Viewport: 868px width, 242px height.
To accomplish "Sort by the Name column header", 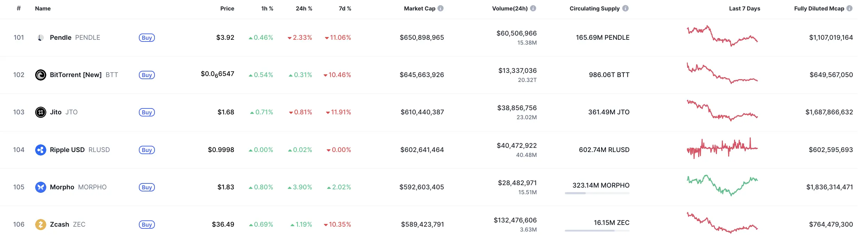I will [x=43, y=8].
